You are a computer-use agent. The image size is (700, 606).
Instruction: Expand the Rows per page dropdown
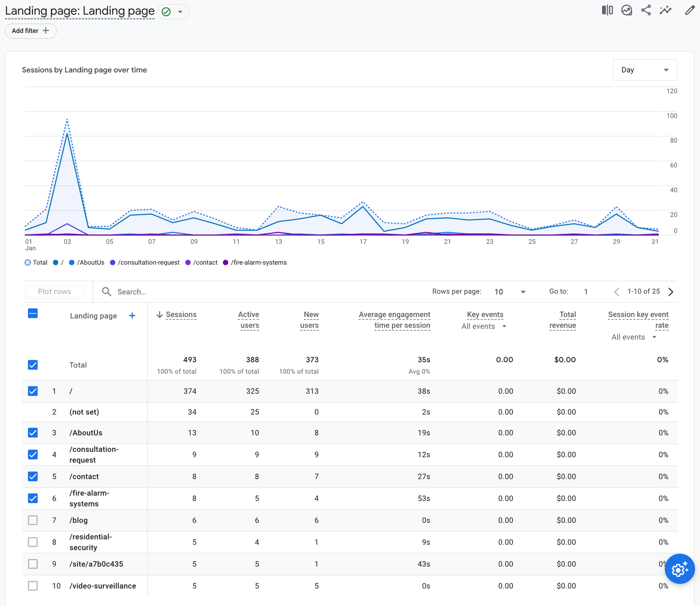click(510, 292)
